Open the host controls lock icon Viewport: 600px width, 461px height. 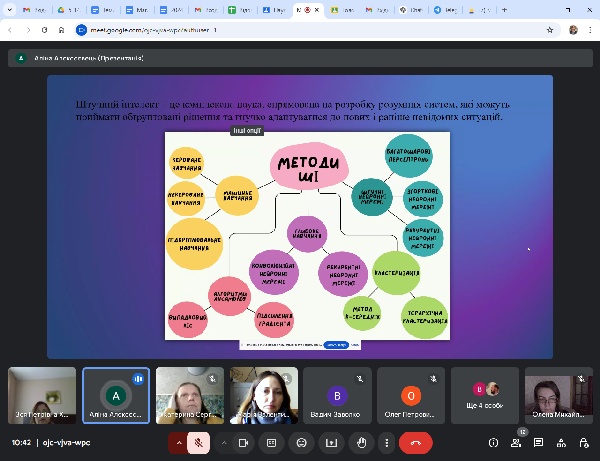pos(584,442)
